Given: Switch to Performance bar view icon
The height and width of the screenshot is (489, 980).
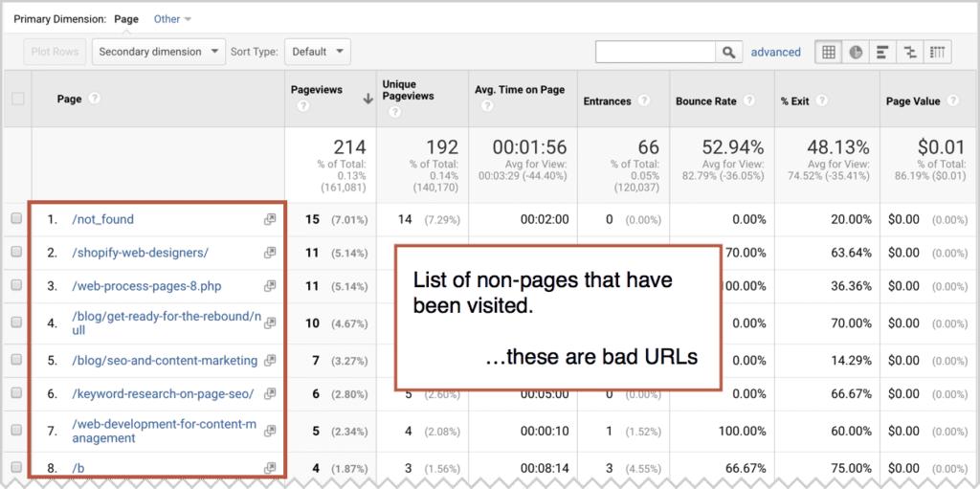Looking at the screenshot, I should click(882, 53).
